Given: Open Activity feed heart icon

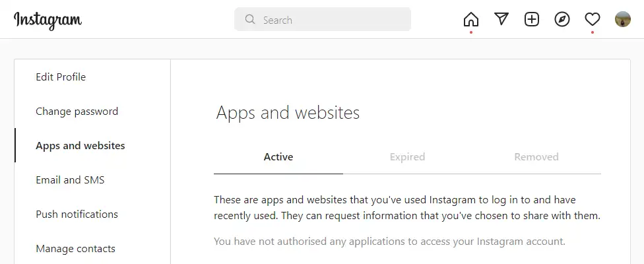Looking at the screenshot, I should (x=593, y=19).
